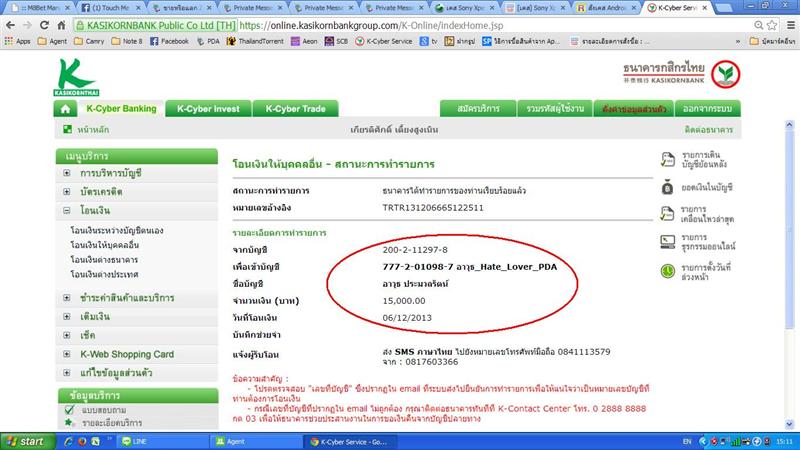Switch to the K-Cyber Invest tab

208,109
